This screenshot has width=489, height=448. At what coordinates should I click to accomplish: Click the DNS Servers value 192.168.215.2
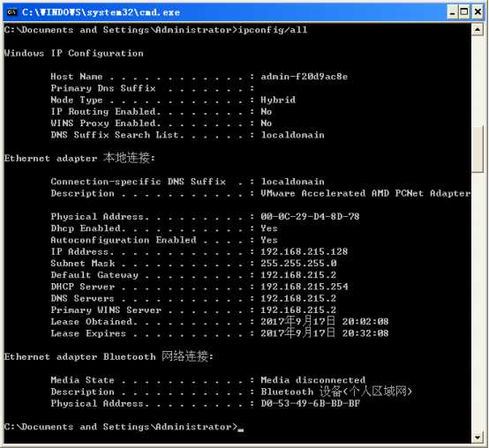[x=298, y=298]
